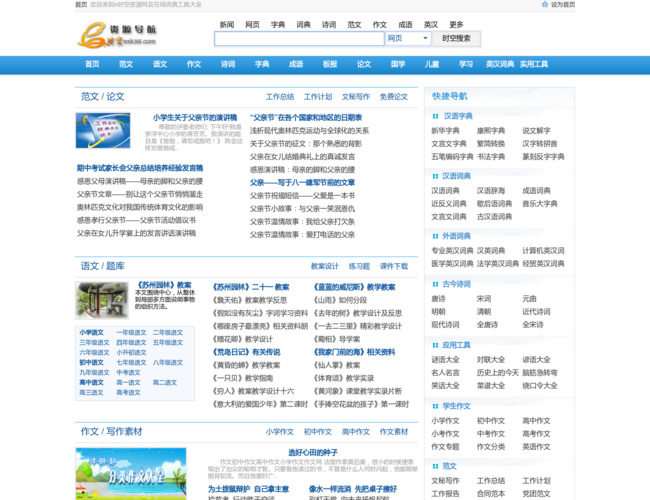
Task: Open the 免费论文 link
Action: pyautogui.click(x=394, y=97)
